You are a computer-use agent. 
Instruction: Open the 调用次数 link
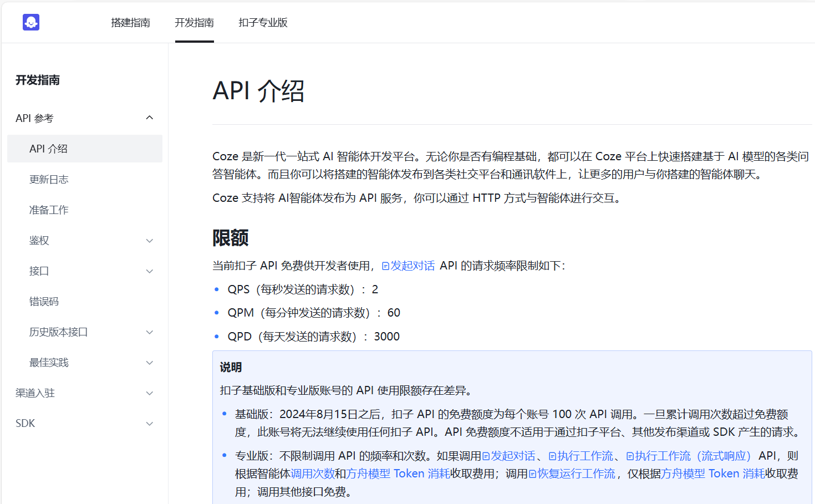pyautogui.click(x=313, y=474)
